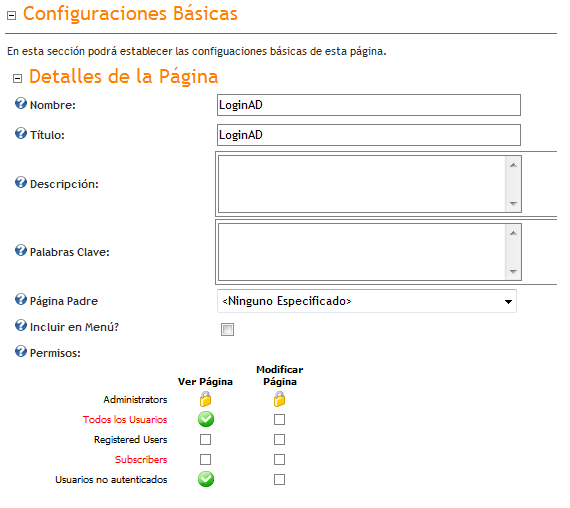The width and height of the screenshot is (570, 508).
Task: Open the Página Padre dropdown
Action: 367,301
